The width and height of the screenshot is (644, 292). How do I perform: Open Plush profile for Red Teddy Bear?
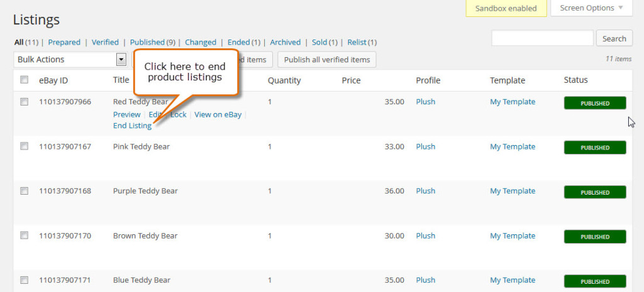(426, 101)
